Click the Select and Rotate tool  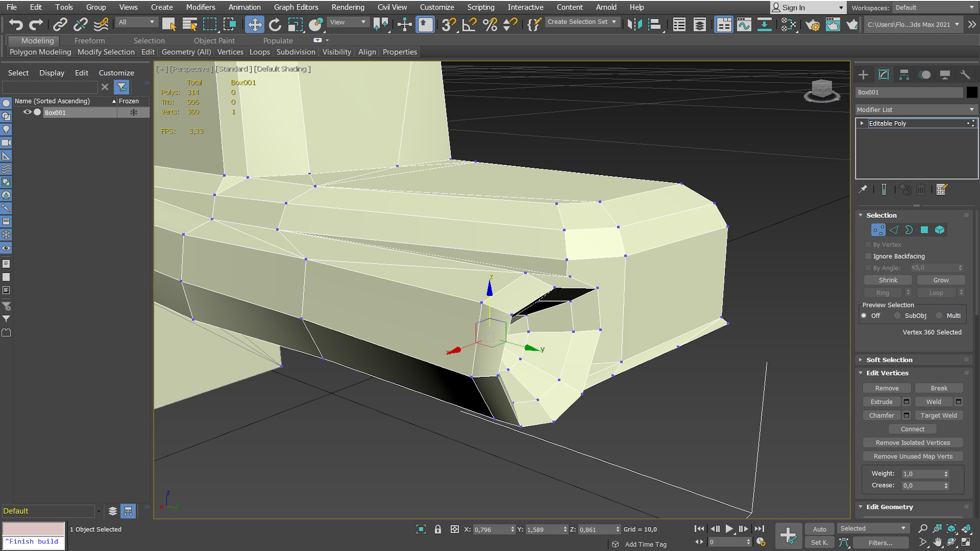(x=275, y=24)
